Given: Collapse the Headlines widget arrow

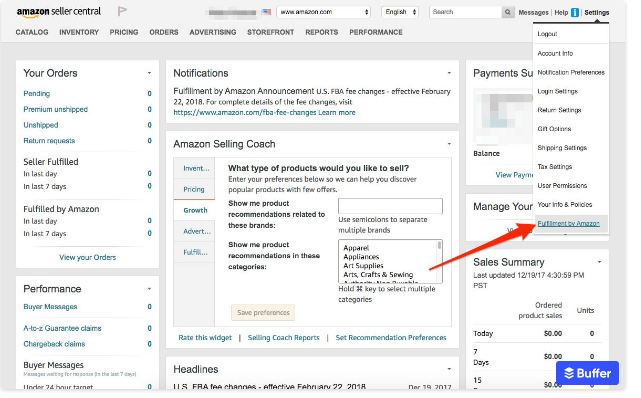Looking at the screenshot, I should (449, 369).
